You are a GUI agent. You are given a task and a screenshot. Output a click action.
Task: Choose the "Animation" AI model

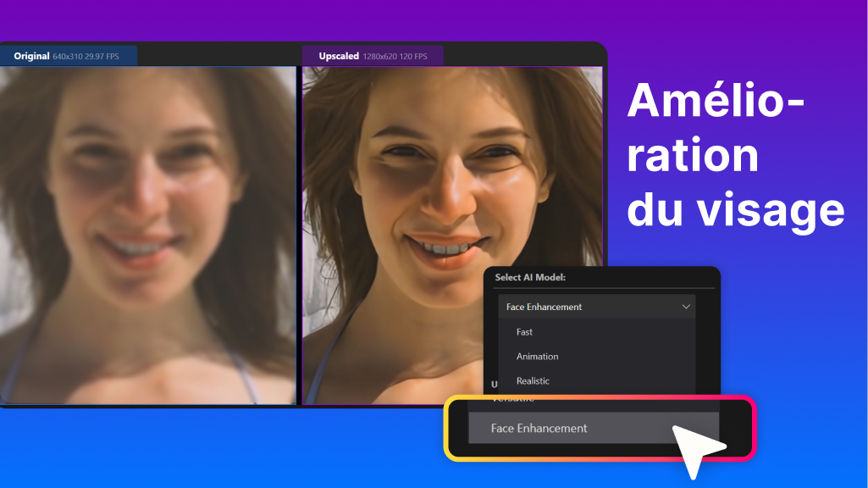(x=537, y=357)
